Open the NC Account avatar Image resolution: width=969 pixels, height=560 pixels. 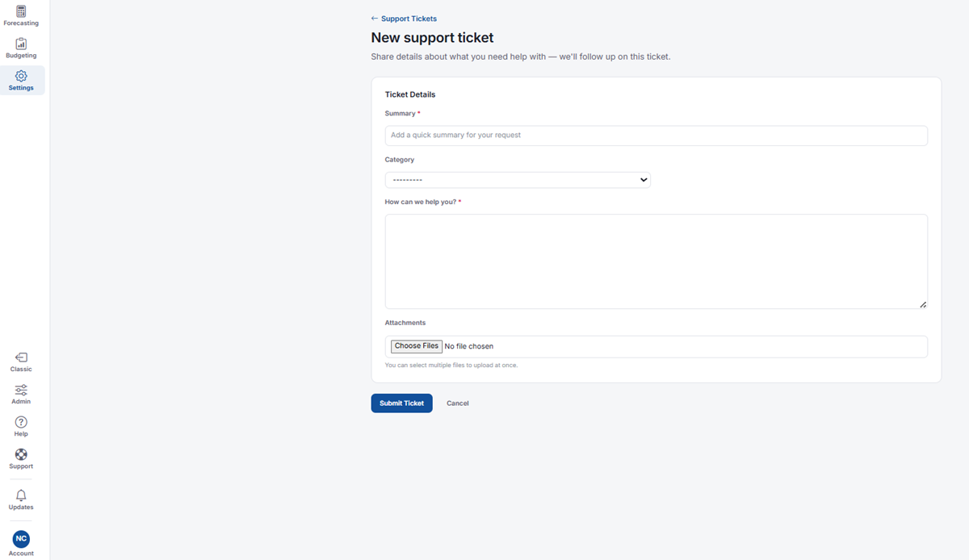coord(21,538)
